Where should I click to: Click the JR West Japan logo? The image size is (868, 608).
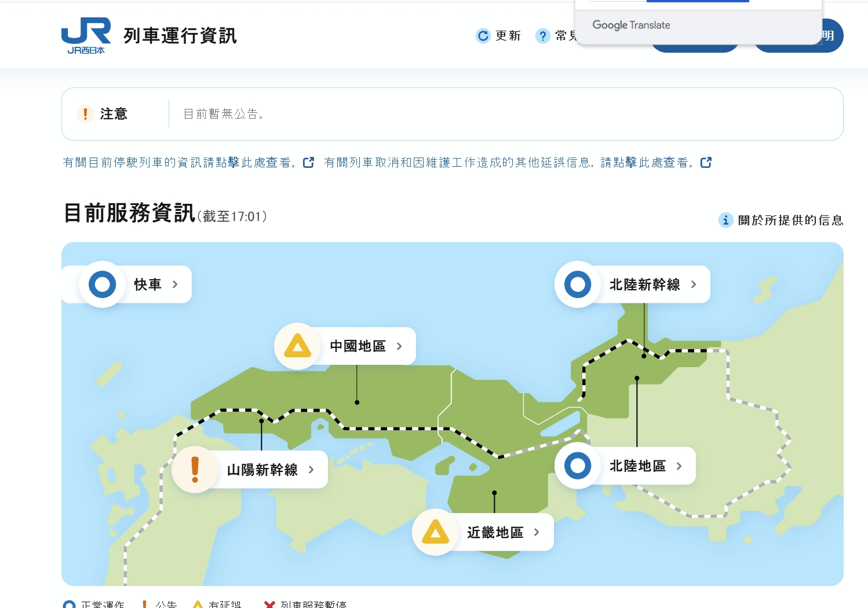(x=86, y=35)
